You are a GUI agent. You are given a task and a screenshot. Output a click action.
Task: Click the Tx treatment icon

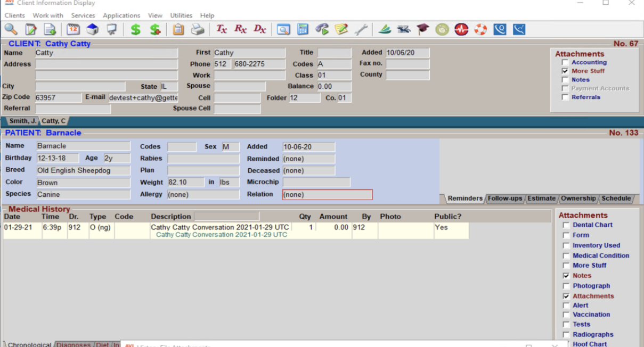[221, 29]
